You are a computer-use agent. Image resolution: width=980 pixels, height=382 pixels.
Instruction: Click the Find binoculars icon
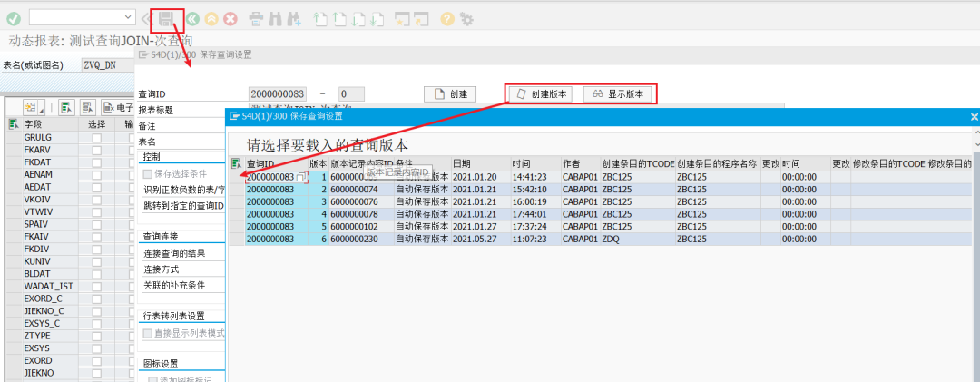275,19
